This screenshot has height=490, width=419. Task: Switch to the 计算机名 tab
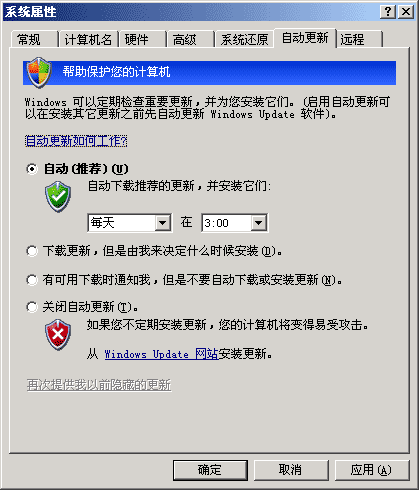[88, 40]
